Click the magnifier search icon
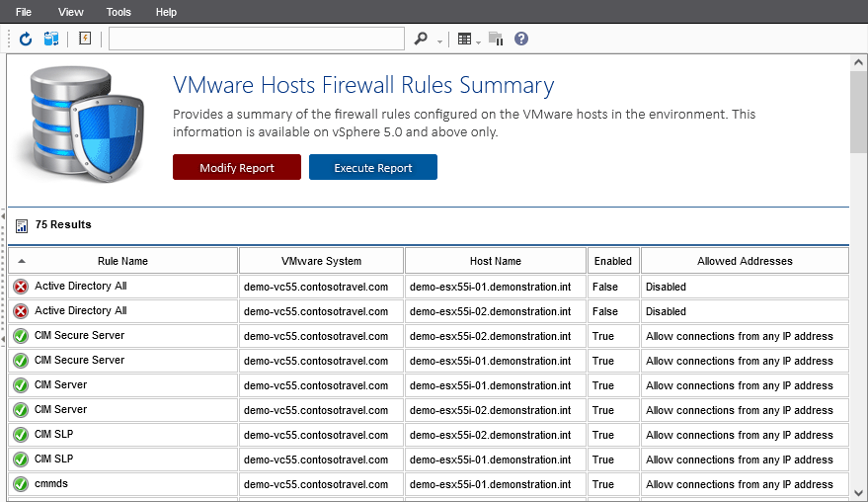This screenshot has height=502, width=868. 421,39
